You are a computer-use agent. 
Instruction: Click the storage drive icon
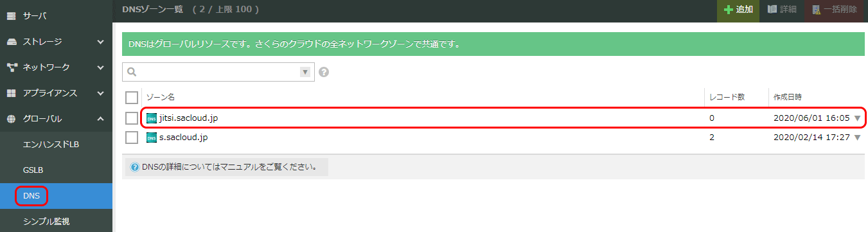[11, 42]
